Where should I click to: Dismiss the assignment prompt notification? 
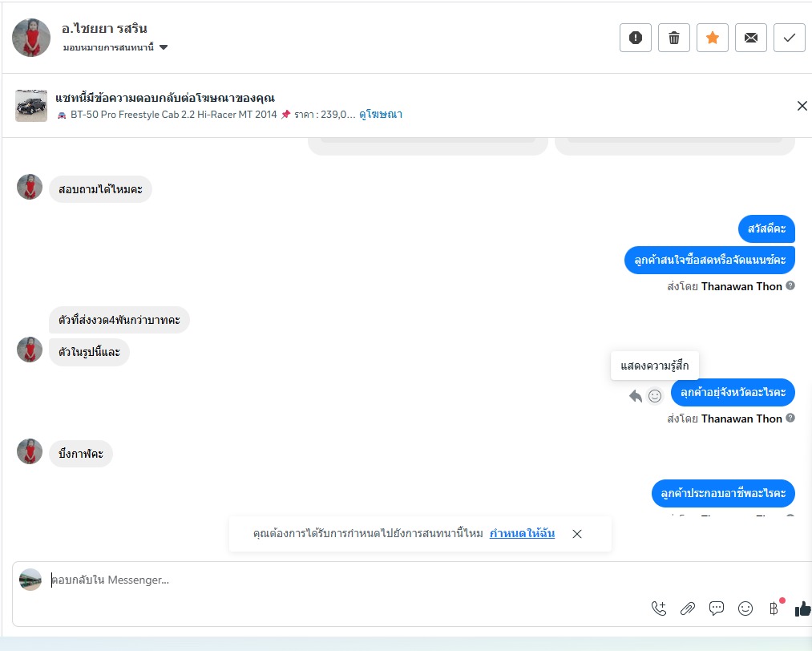click(577, 534)
